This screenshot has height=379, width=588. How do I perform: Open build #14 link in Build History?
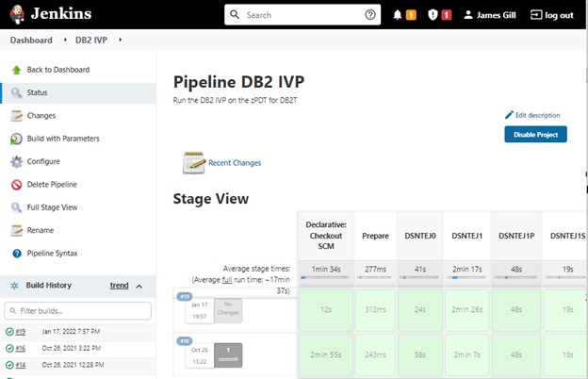pos(21,365)
